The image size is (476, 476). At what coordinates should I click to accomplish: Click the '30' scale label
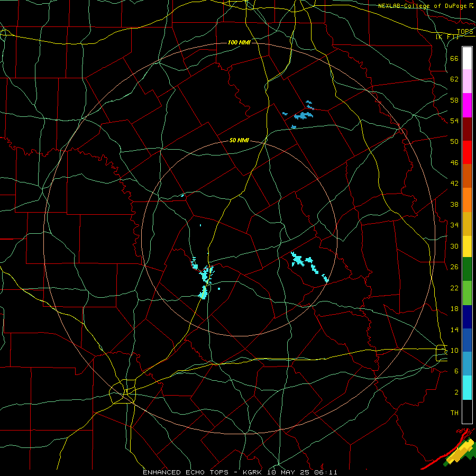pos(454,246)
